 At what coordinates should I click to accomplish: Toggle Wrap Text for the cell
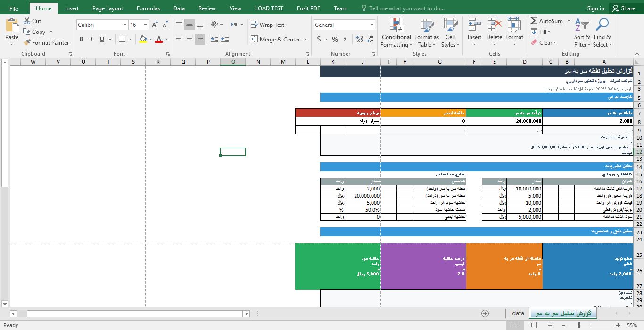pyautogui.click(x=267, y=25)
